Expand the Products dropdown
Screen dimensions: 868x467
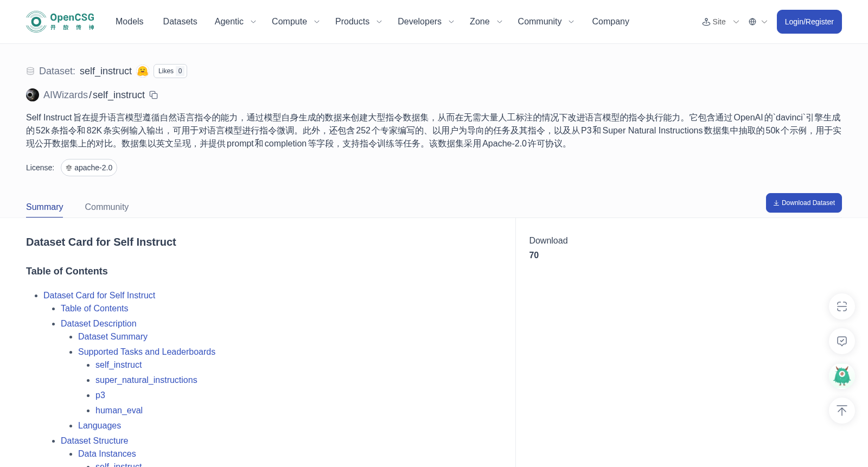click(x=359, y=22)
